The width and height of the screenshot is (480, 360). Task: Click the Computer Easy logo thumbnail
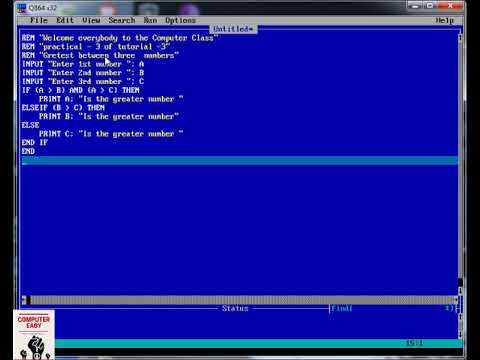pyautogui.click(x=34, y=335)
